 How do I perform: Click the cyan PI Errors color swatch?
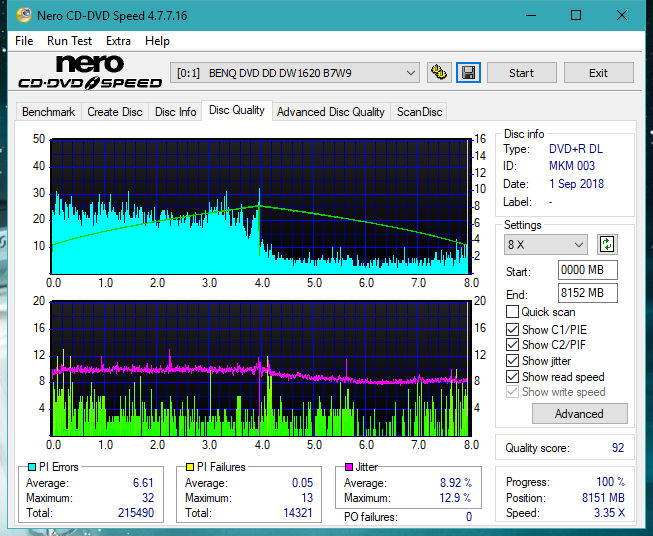32,467
